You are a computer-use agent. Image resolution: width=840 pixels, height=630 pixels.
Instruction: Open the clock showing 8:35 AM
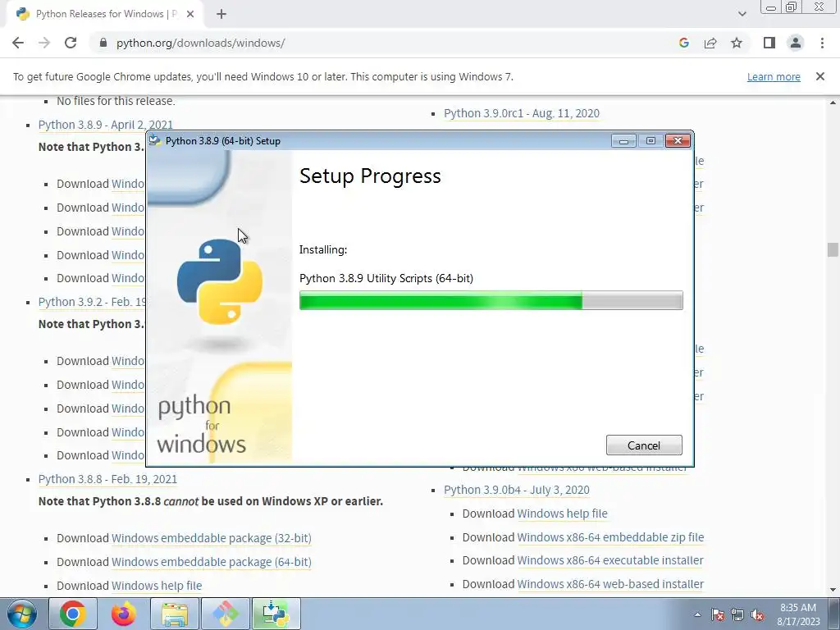798,614
